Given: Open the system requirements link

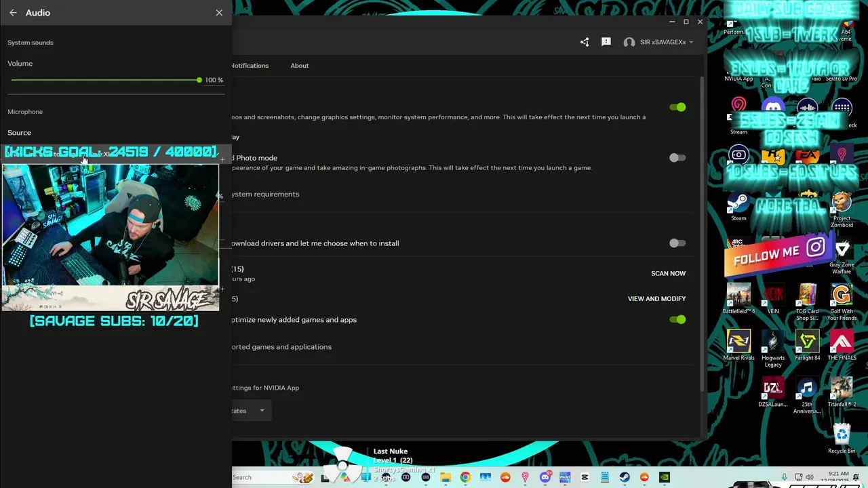Looking at the screenshot, I should (x=265, y=194).
